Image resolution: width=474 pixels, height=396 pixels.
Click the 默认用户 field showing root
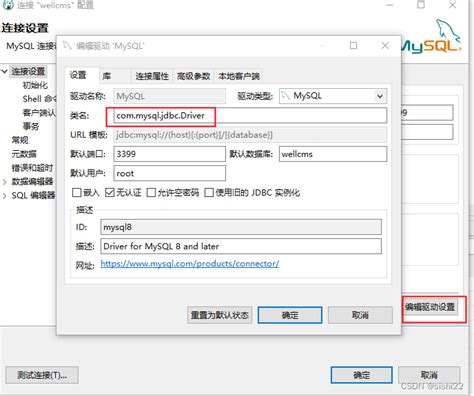pyautogui.click(x=169, y=173)
